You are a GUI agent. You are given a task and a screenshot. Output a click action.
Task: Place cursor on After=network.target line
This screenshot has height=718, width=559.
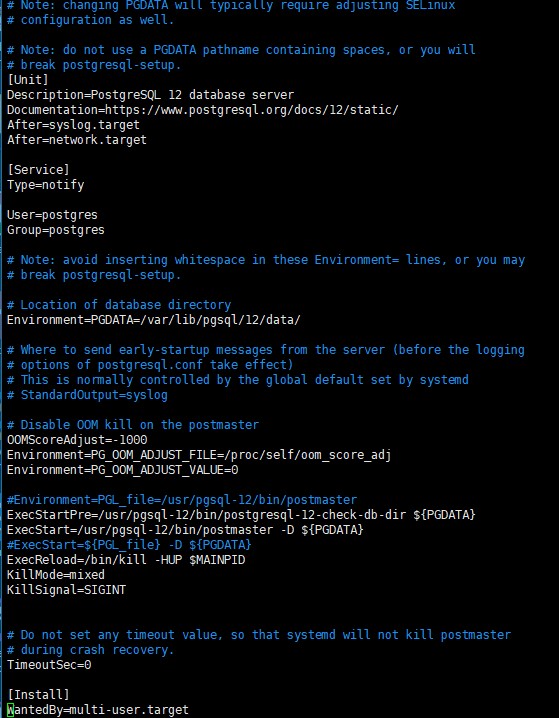point(76,140)
